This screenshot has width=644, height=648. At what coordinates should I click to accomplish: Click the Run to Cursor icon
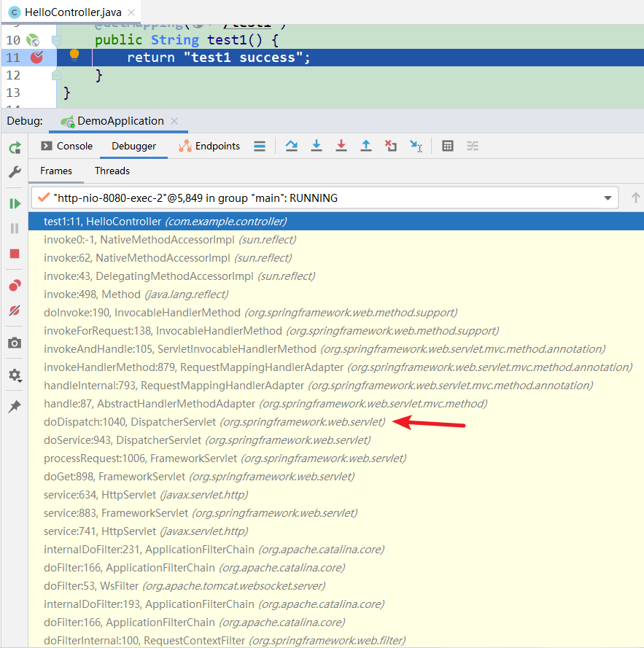point(416,146)
